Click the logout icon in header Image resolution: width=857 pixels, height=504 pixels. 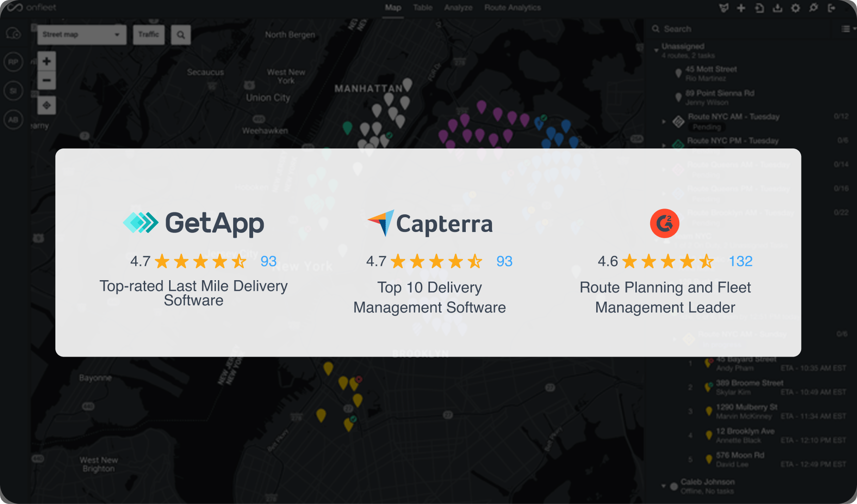[x=832, y=8]
